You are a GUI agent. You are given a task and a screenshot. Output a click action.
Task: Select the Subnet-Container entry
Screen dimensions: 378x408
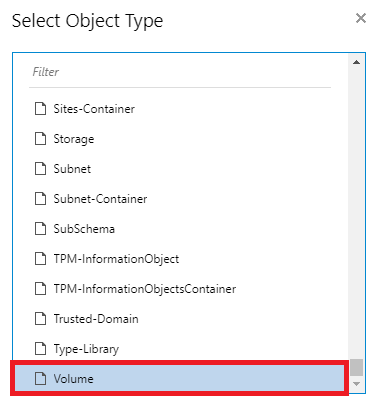180,199
